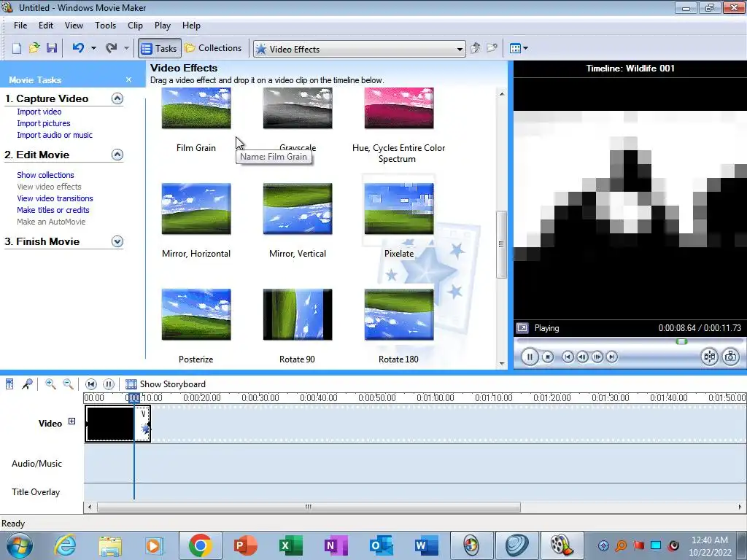Click Make titles or credits link
Viewport: 747px width, 560px height.
[53, 210]
